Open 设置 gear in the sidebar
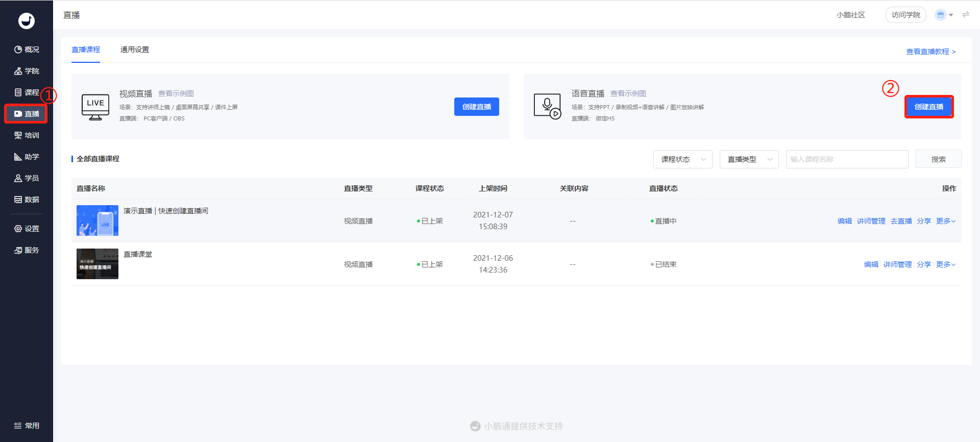The width and height of the screenshot is (980, 442). (x=27, y=229)
